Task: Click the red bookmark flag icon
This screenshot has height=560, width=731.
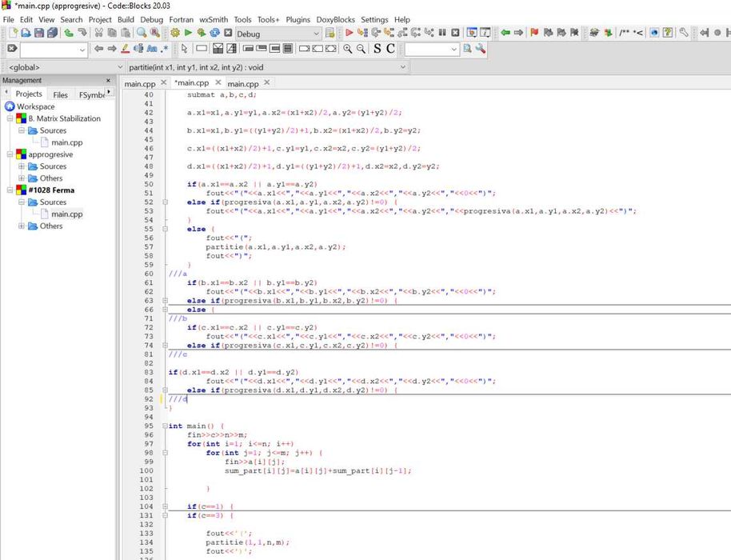Action: tap(535, 33)
